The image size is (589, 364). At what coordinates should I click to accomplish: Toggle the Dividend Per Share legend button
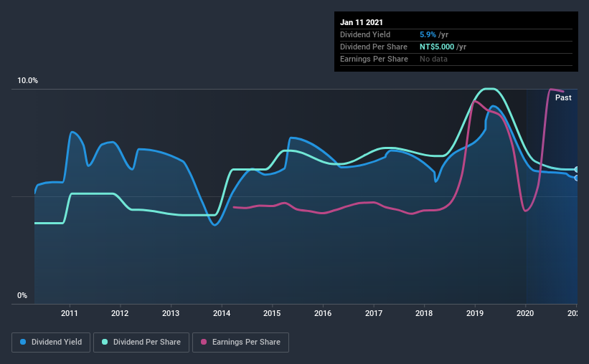point(141,343)
